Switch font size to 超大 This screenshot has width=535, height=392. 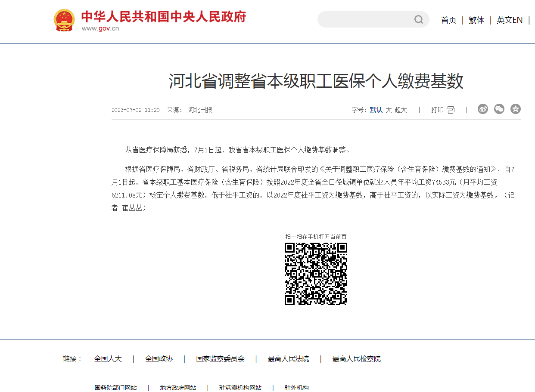[401, 110]
